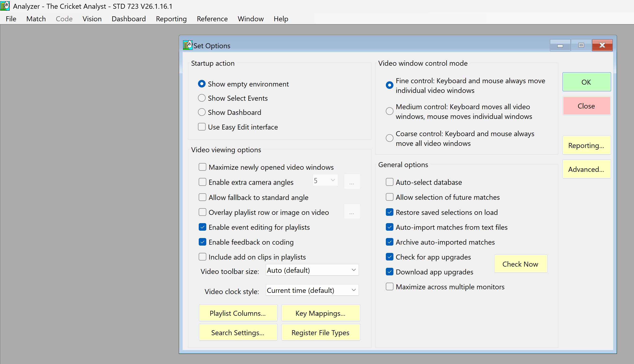Open the Vision menu

coord(92,19)
